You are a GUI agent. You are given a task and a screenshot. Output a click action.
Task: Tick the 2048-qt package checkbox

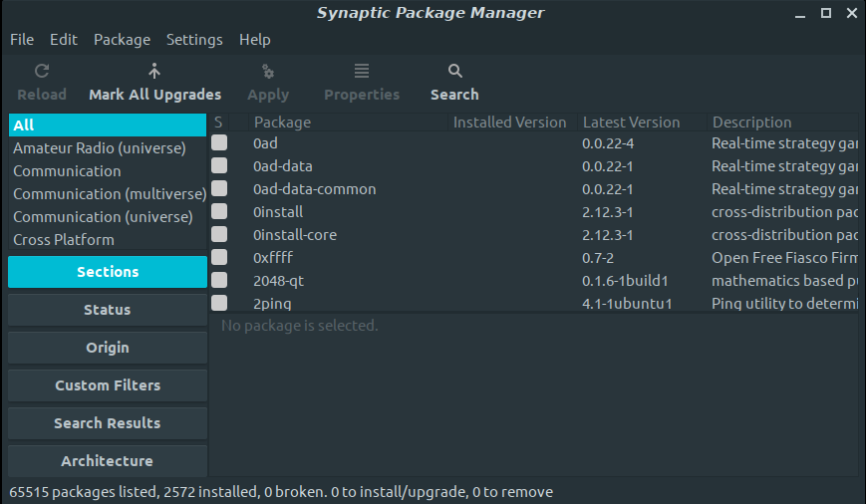coord(219,281)
